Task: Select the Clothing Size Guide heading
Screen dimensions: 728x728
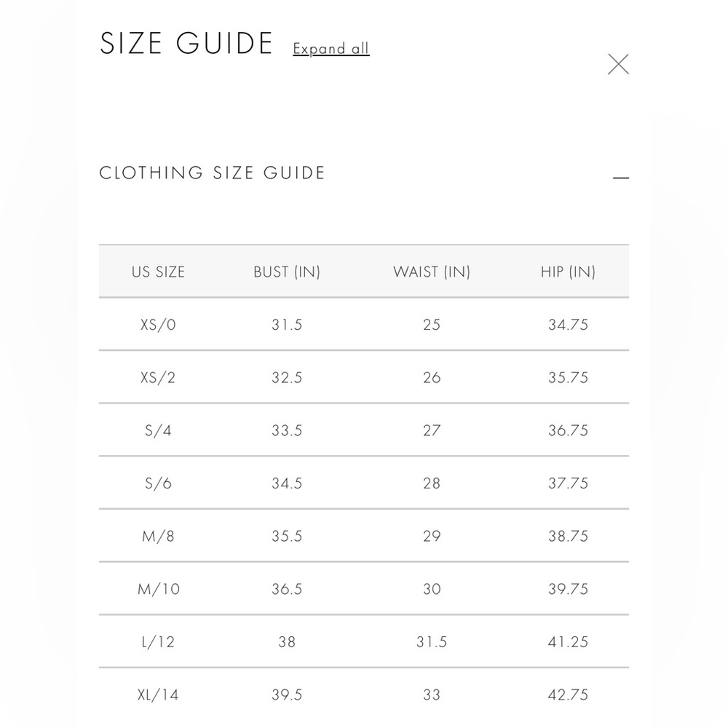Action: click(212, 173)
